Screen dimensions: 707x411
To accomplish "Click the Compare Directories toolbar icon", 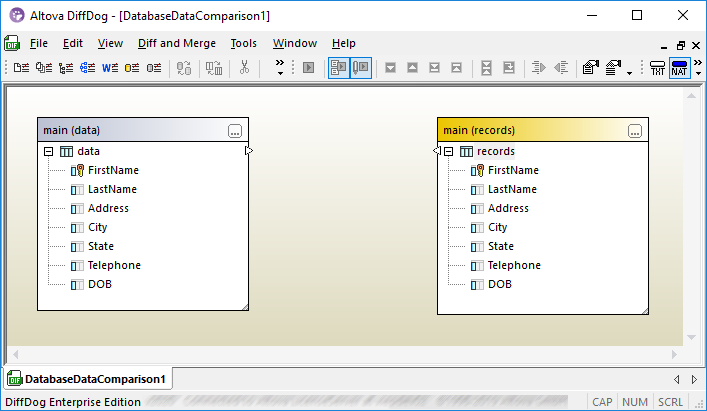I will pos(43,68).
